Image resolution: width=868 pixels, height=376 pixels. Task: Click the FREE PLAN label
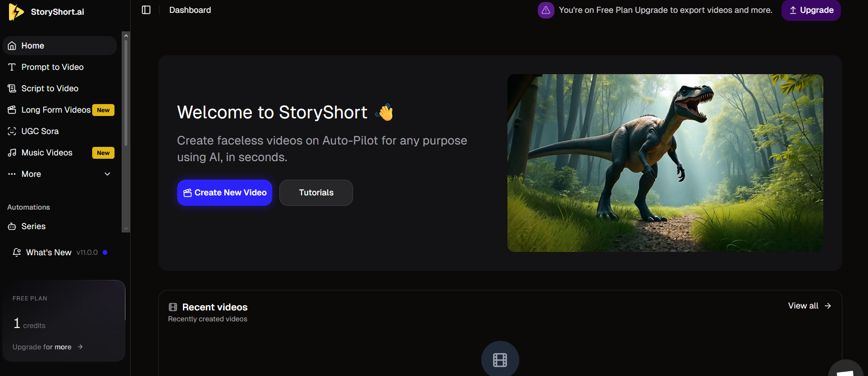(x=30, y=299)
